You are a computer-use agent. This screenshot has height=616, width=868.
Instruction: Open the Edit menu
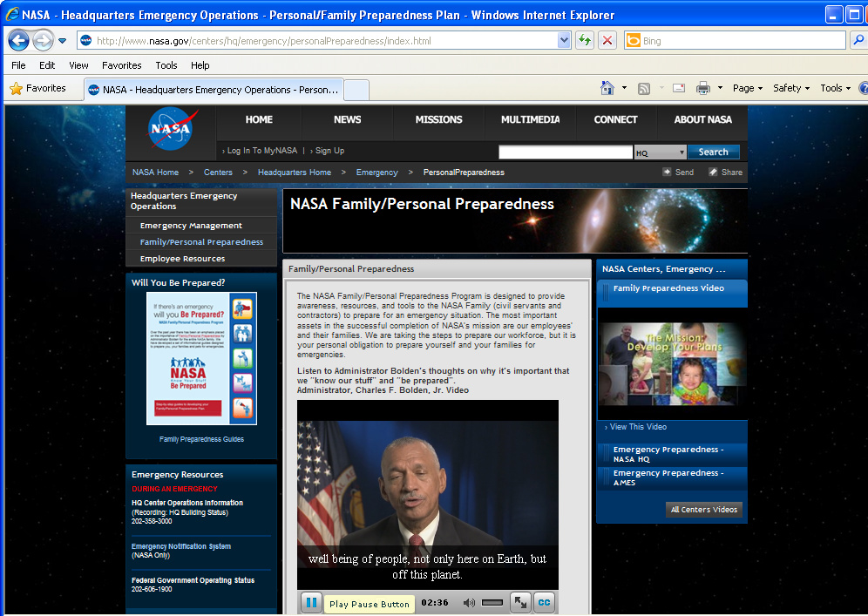point(47,65)
